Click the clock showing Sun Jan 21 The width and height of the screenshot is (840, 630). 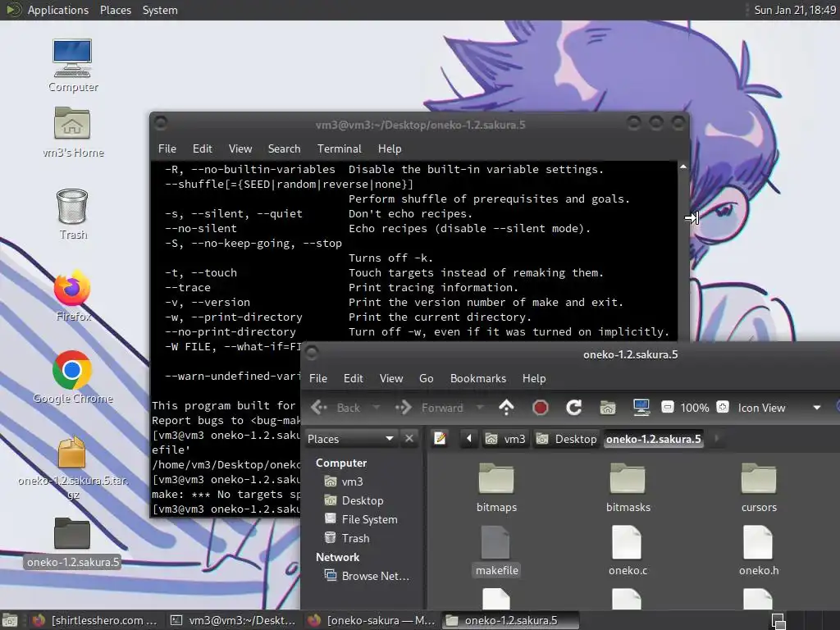pos(795,10)
